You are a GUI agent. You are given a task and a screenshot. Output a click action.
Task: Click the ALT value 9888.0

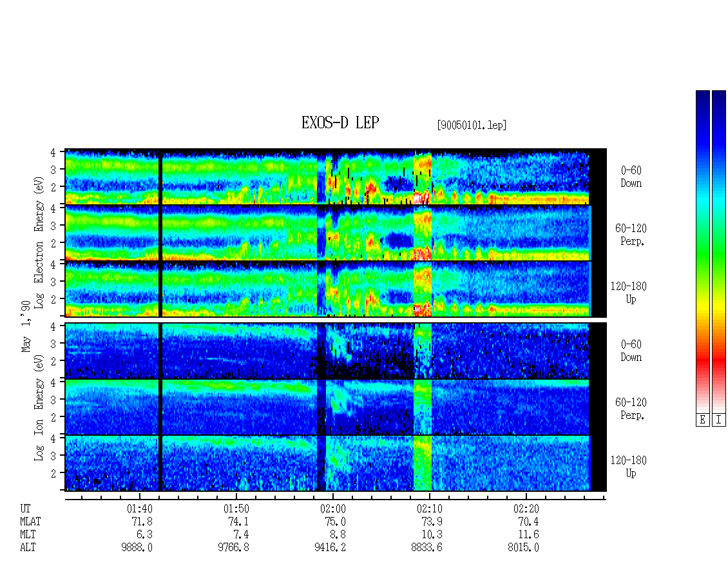[x=137, y=548]
